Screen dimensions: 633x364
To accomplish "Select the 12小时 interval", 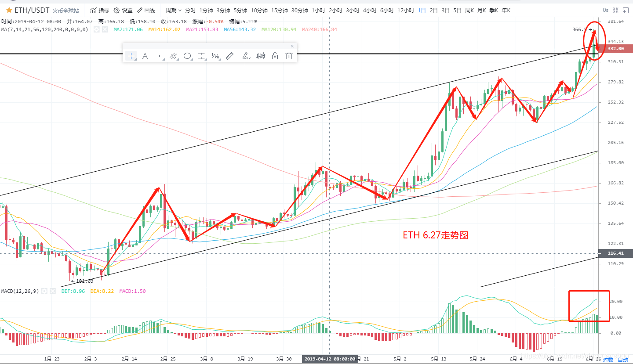I will point(406,10).
